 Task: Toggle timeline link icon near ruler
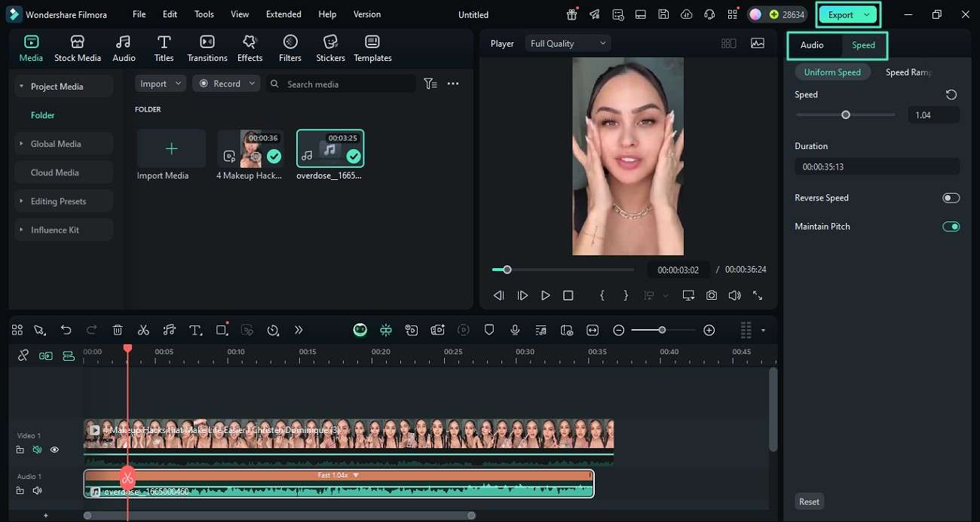23,356
